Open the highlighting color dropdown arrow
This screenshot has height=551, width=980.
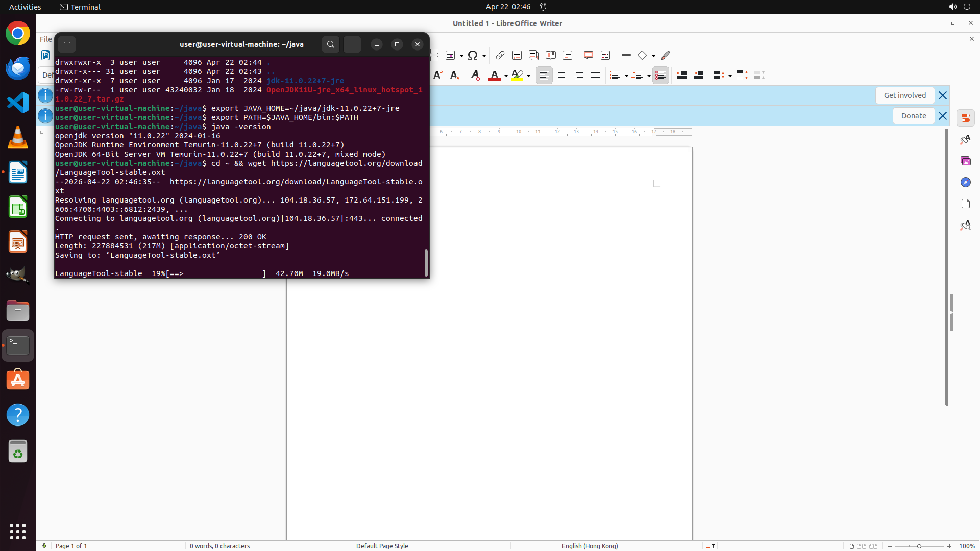(529, 76)
